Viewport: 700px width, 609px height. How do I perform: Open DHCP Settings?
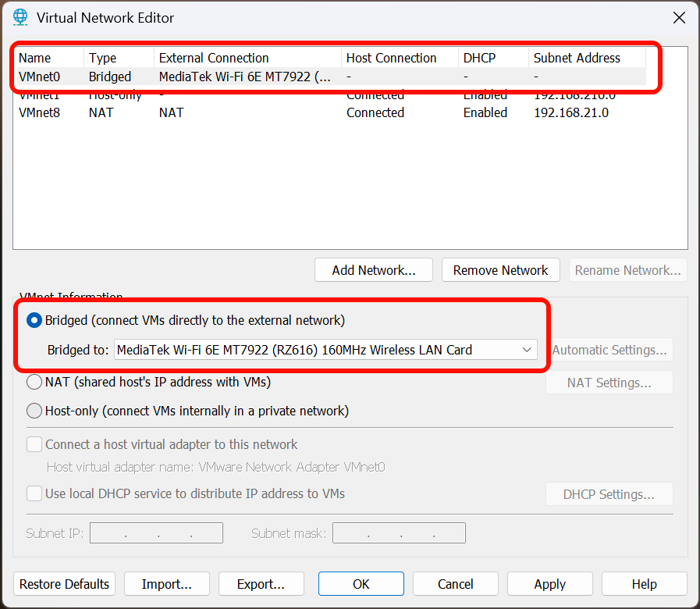(x=609, y=494)
